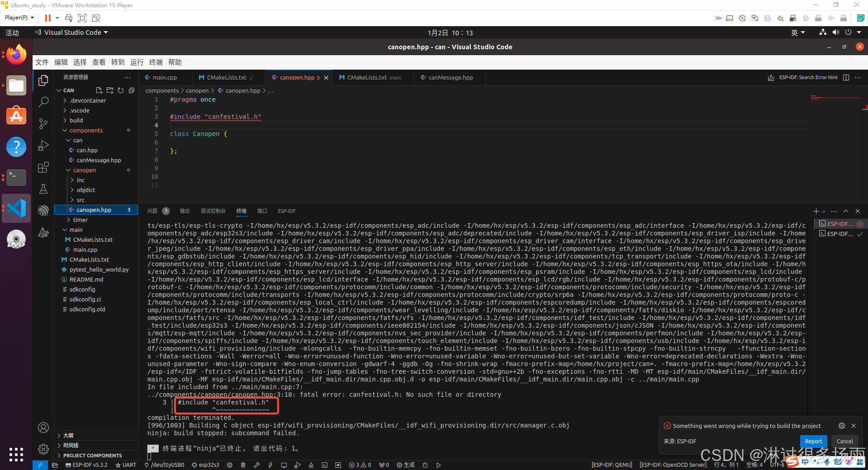The image size is (868, 470).
Task: Maximize the terminal panel size
Action: [x=846, y=211]
